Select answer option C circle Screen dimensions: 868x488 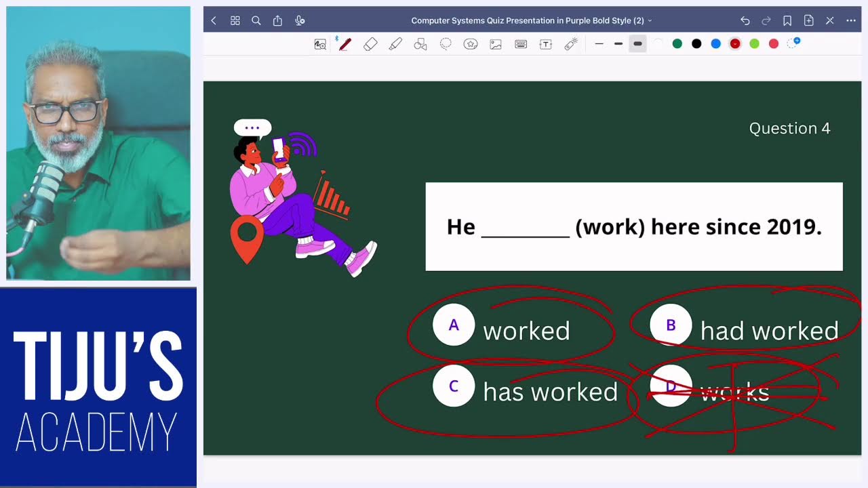454,386
